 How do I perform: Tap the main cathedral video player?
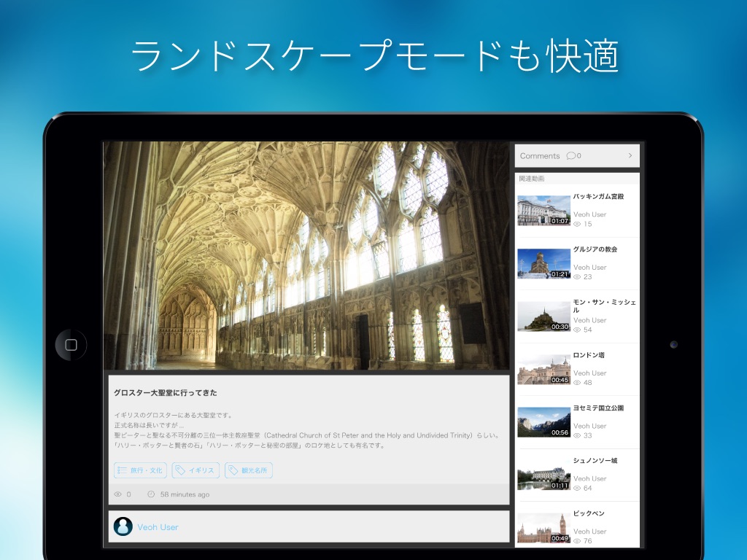pos(306,255)
